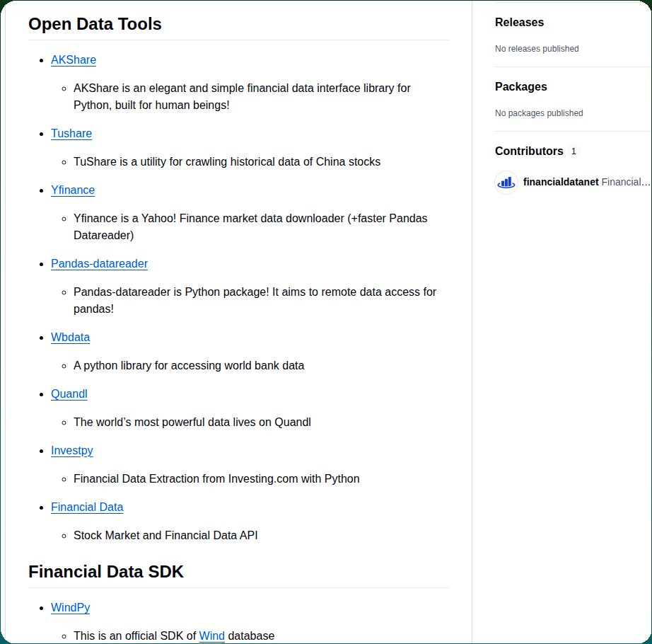Open the Quandl link
The image size is (652, 644).
[x=69, y=394]
